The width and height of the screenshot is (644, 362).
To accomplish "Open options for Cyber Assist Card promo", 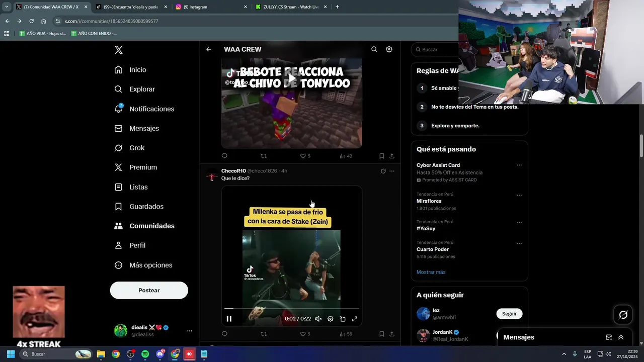I will (x=519, y=165).
